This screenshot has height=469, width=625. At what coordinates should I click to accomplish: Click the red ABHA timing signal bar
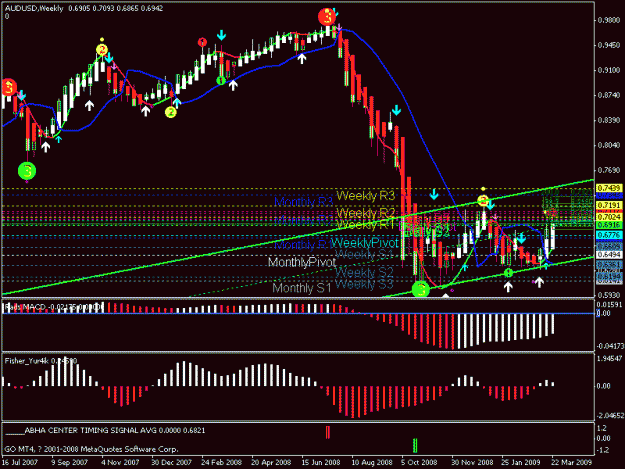coord(328,432)
